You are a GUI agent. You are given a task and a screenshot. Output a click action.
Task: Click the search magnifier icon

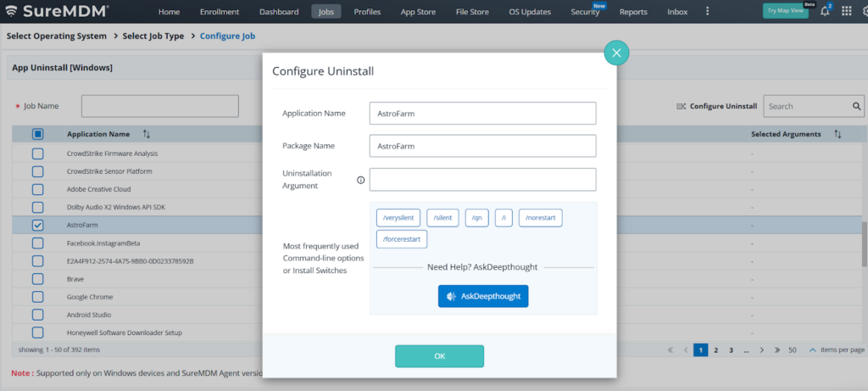[857, 106]
